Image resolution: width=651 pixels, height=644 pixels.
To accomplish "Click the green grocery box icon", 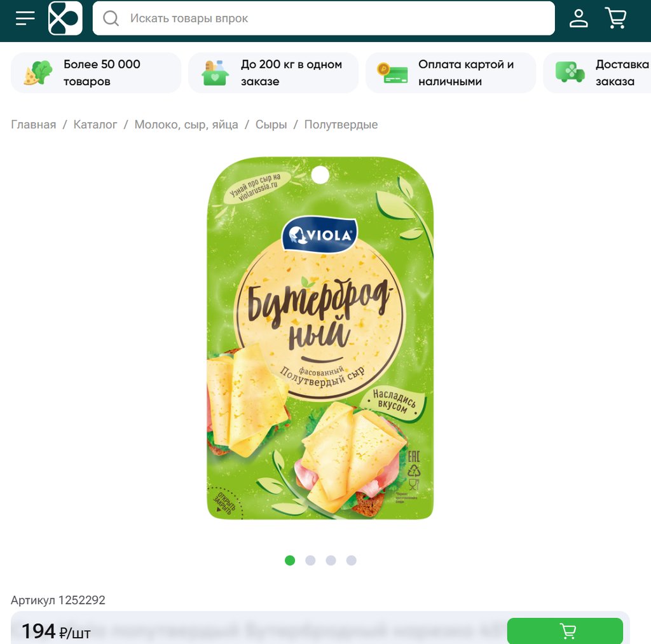I will tap(215, 72).
